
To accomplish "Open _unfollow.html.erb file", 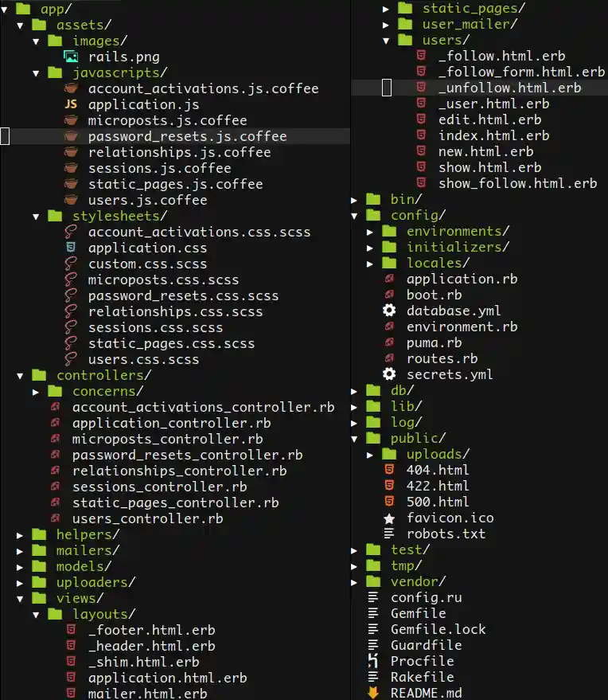I will (510, 88).
